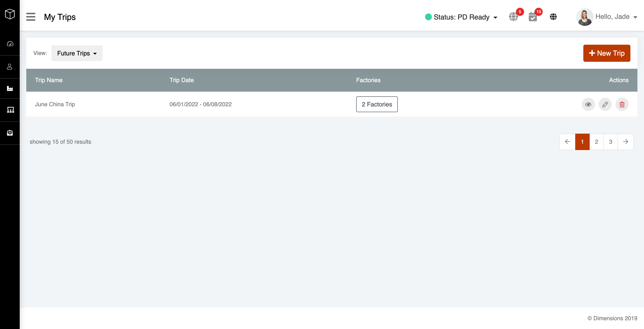Click the Trip Name column header
Screen dimensions: 644x329
(49, 80)
